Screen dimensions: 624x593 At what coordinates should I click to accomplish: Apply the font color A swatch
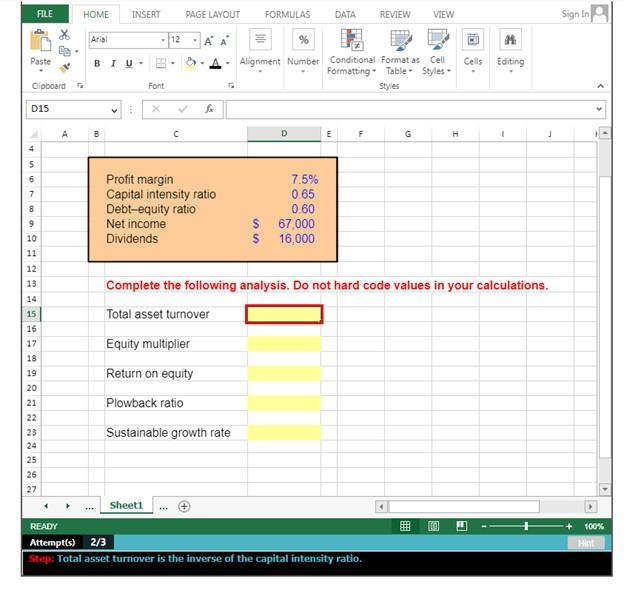pyautogui.click(x=215, y=63)
